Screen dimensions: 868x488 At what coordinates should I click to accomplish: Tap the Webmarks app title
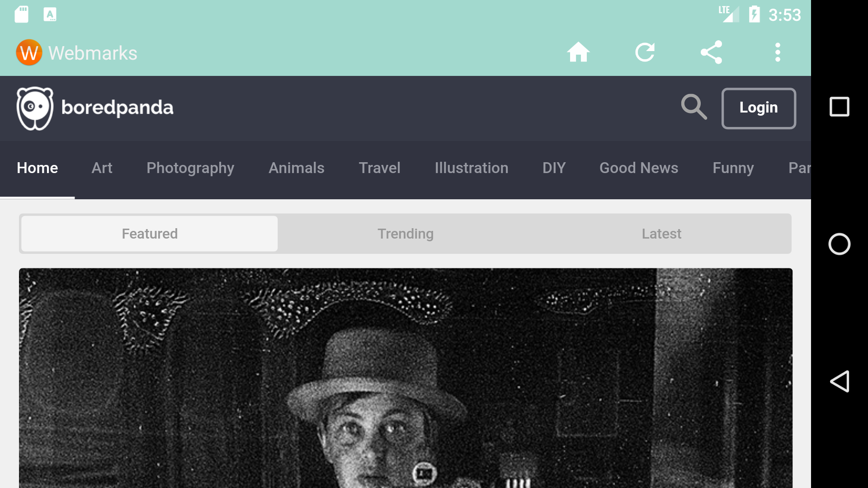tap(93, 53)
